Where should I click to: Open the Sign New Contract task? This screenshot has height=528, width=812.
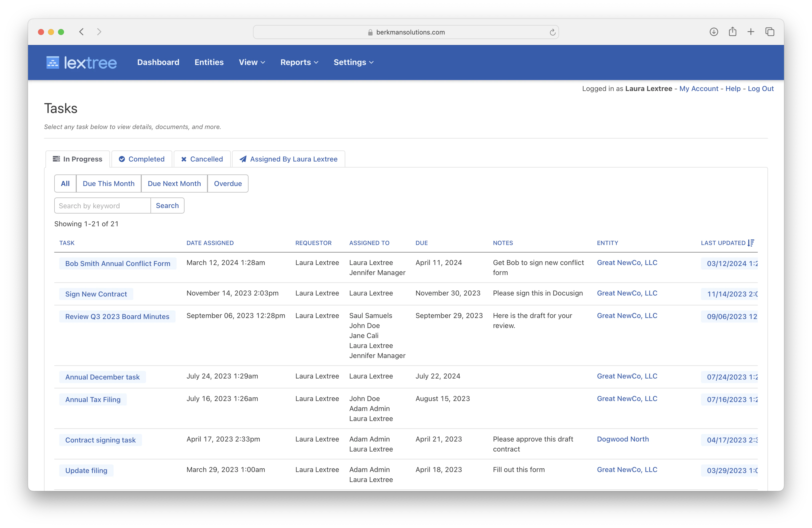(96, 294)
